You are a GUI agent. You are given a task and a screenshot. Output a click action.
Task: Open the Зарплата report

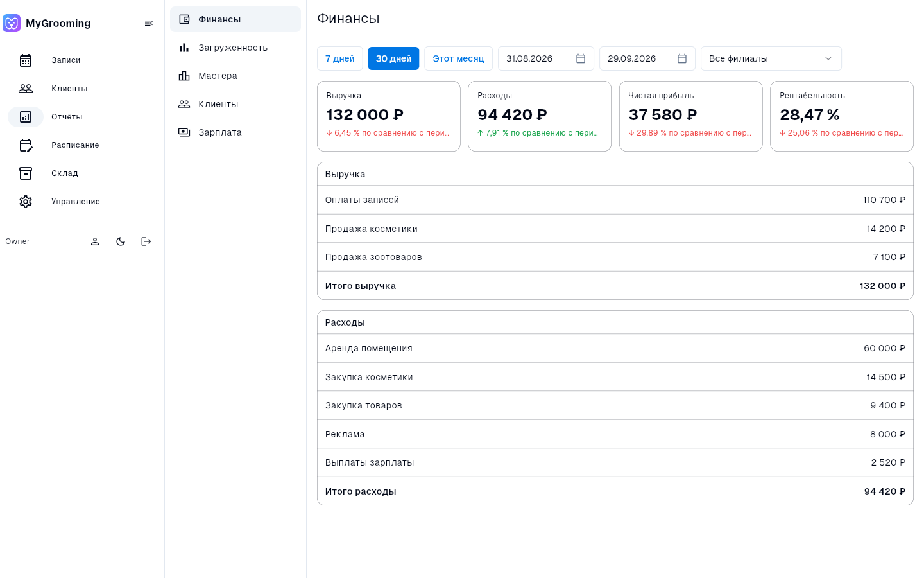pyautogui.click(x=235, y=132)
